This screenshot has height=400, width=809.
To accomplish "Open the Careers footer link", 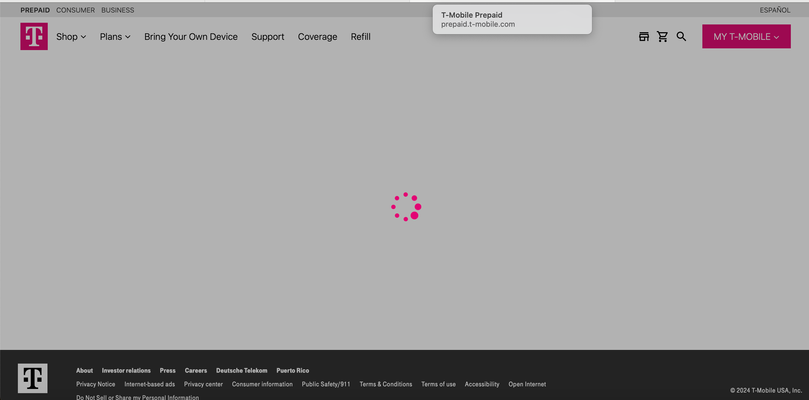I will 196,371.
